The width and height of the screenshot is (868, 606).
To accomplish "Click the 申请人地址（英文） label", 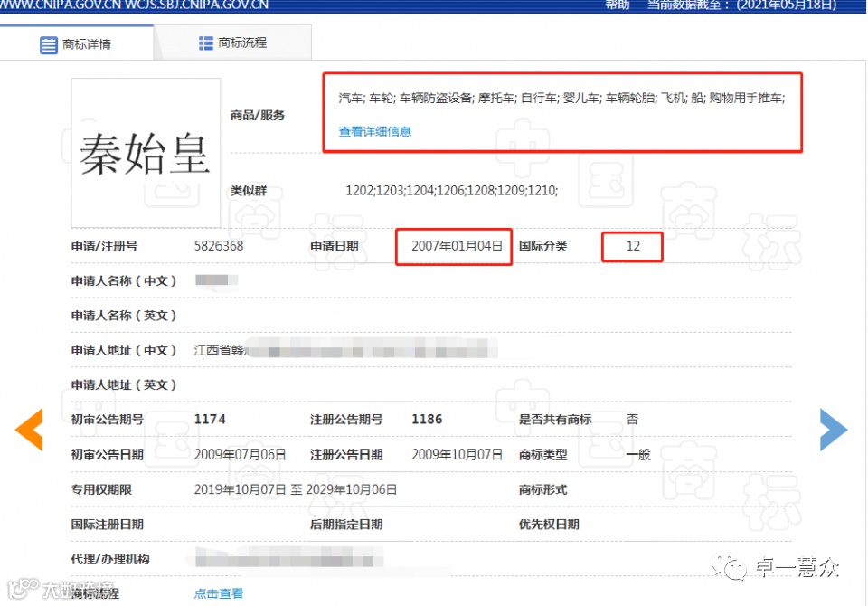I will coord(124,385).
